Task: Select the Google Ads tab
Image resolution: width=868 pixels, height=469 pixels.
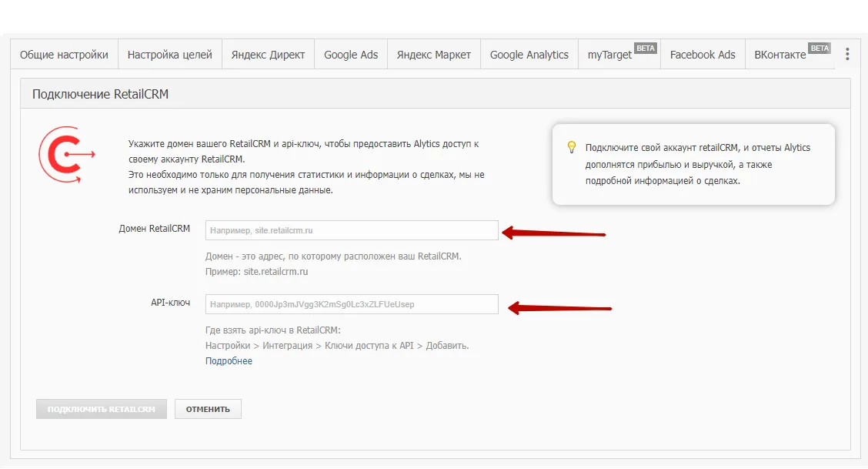Action: [351, 54]
